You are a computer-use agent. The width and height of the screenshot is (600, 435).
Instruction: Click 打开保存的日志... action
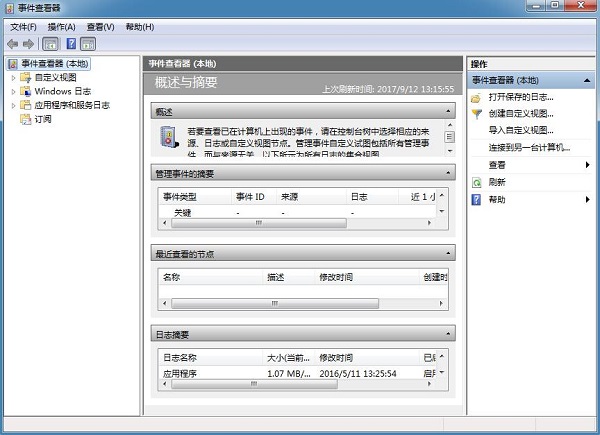click(x=521, y=97)
